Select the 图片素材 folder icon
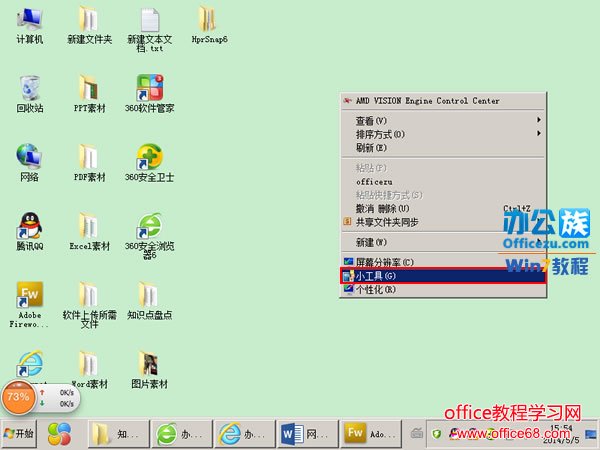The width and height of the screenshot is (600, 450). (x=150, y=370)
